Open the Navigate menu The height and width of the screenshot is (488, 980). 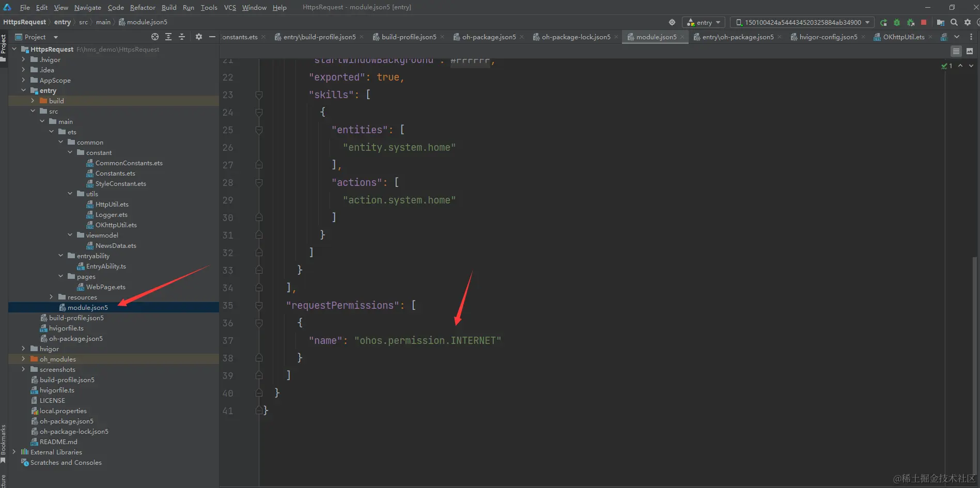click(x=87, y=7)
